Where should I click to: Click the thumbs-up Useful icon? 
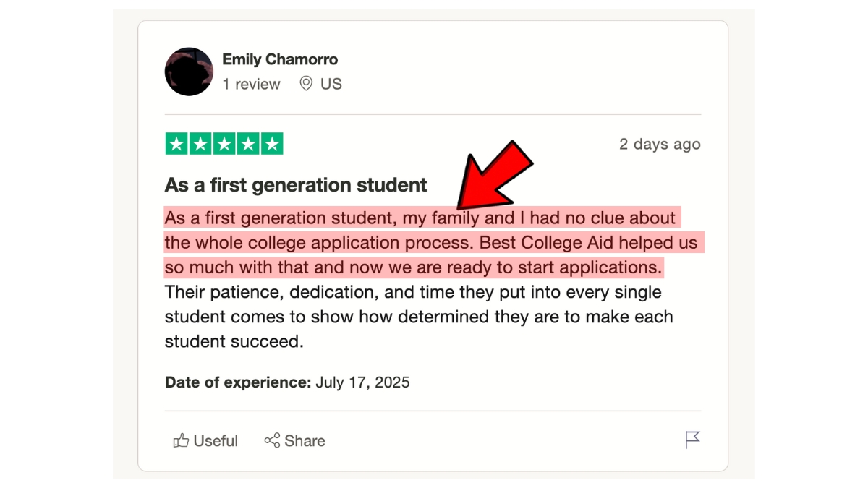(181, 440)
